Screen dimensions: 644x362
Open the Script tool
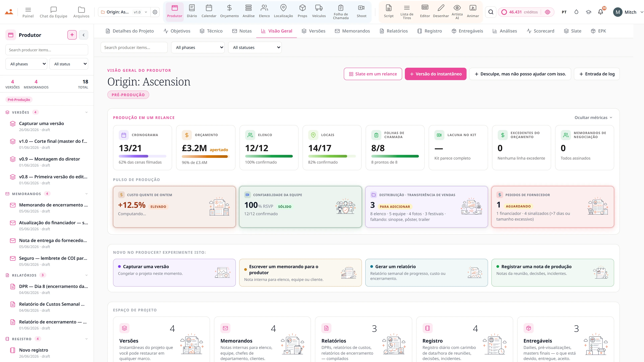coord(389,12)
